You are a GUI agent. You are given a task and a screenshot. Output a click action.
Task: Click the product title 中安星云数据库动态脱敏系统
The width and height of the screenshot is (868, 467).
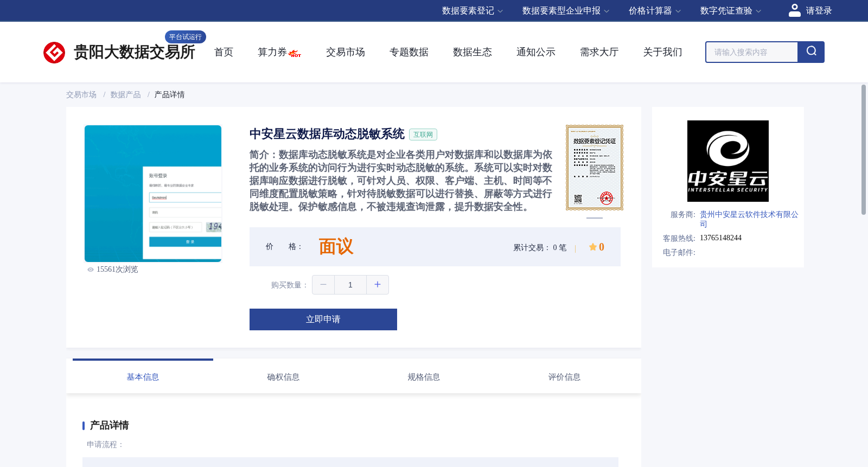click(x=327, y=134)
